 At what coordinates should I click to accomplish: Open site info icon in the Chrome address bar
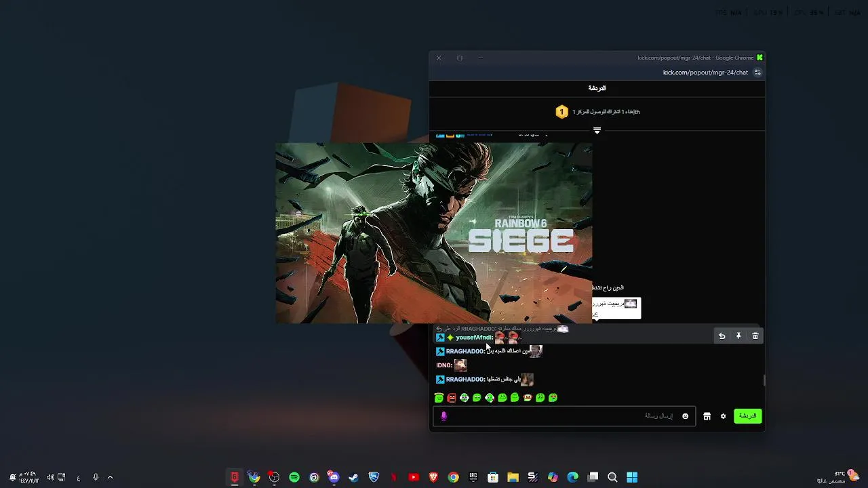pos(757,73)
